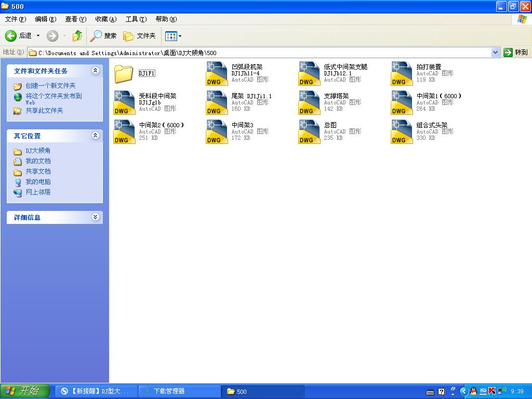
Task: Open the 文件(F) menu
Action: [15, 19]
